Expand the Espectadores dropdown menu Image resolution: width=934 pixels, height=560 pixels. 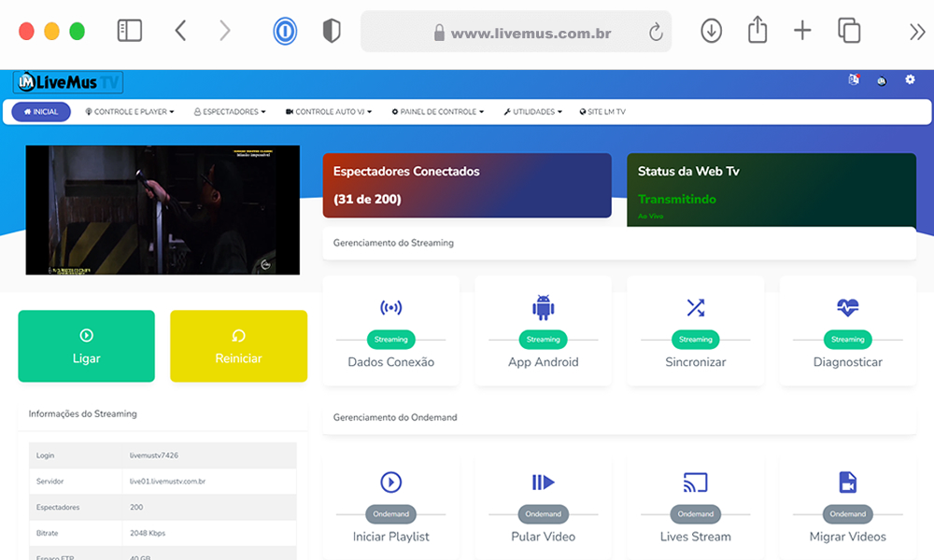click(230, 112)
